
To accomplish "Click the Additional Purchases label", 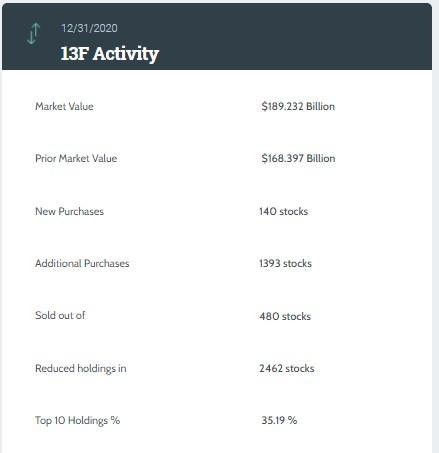I will point(82,263).
